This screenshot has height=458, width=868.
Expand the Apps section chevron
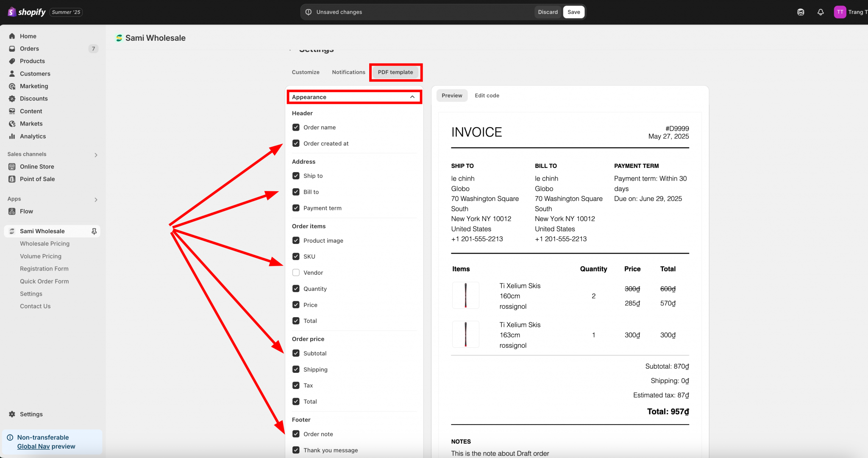(96, 199)
